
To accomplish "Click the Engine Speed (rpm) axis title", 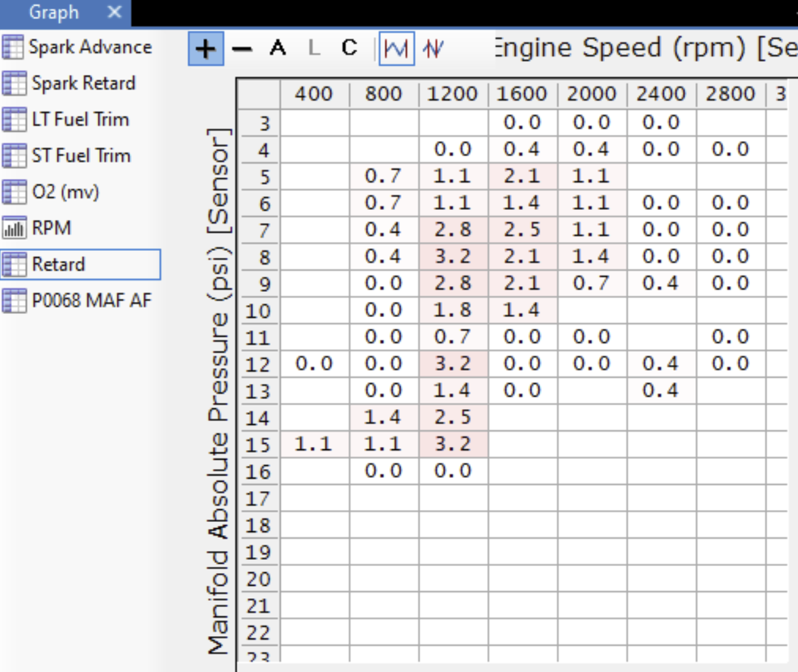I will 646,48.
